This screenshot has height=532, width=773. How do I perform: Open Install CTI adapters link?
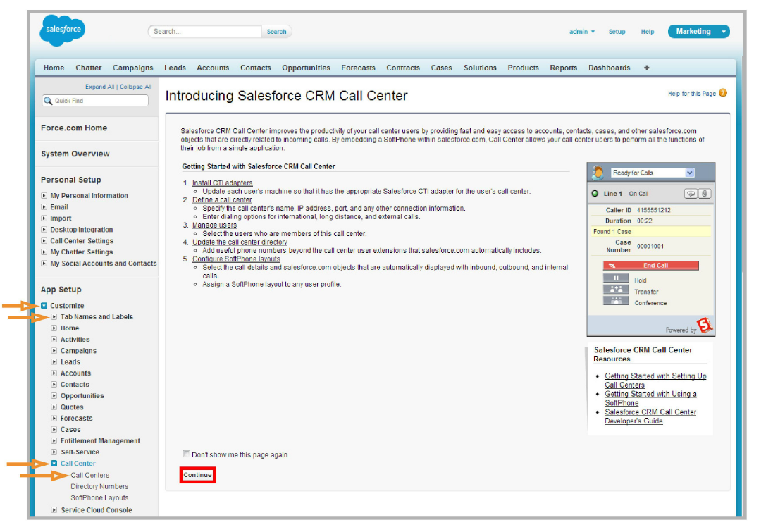(x=223, y=183)
